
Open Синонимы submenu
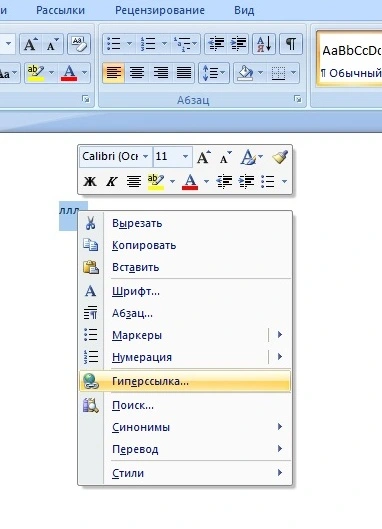pyautogui.click(x=185, y=427)
